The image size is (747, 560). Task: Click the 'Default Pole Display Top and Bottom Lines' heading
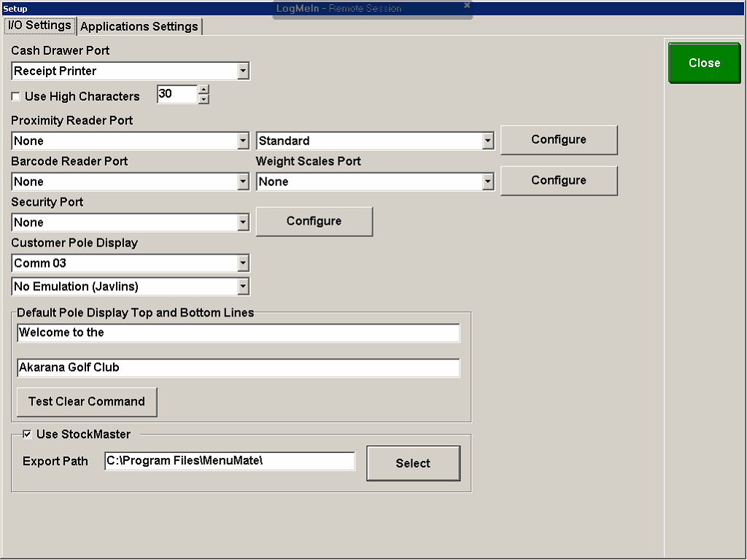tap(135, 313)
